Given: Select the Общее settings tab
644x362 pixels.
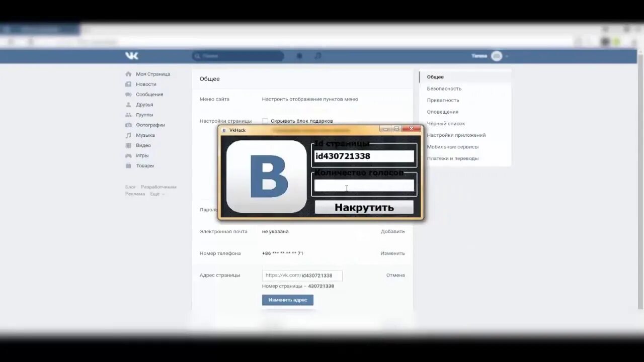Looking at the screenshot, I should 465,77.
